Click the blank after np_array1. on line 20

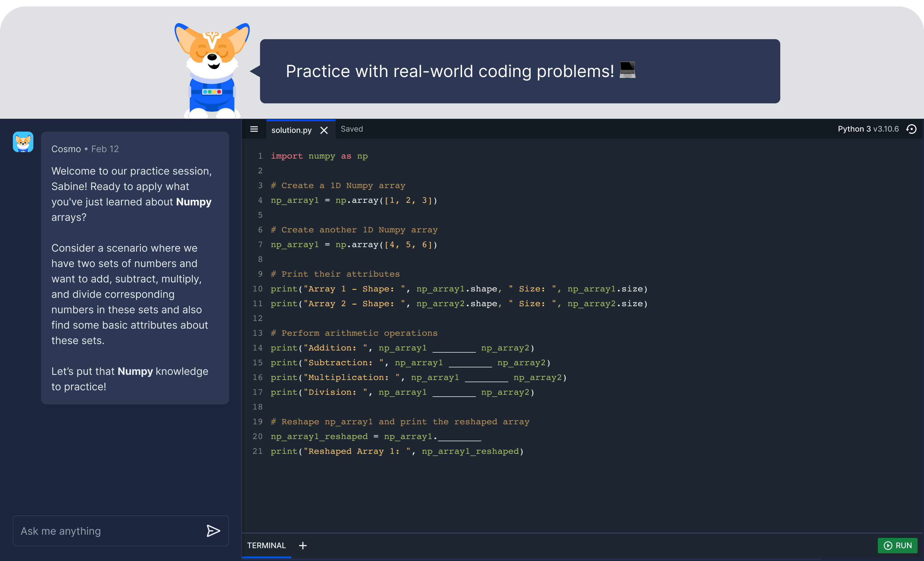[x=460, y=437]
